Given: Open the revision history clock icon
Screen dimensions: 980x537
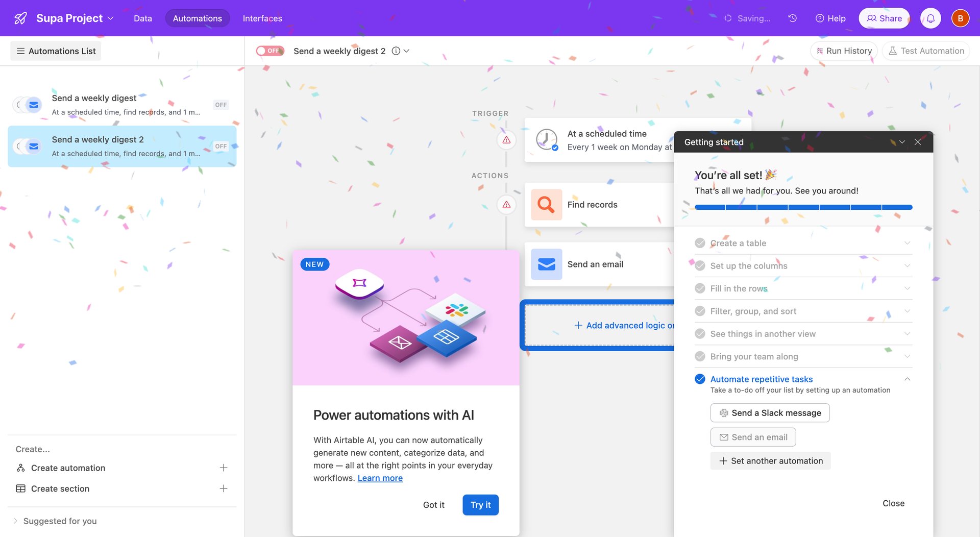Looking at the screenshot, I should click(x=792, y=18).
